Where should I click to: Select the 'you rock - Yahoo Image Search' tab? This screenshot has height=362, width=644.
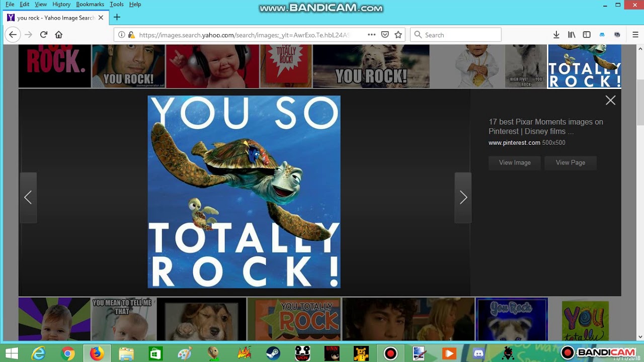pyautogui.click(x=55, y=18)
